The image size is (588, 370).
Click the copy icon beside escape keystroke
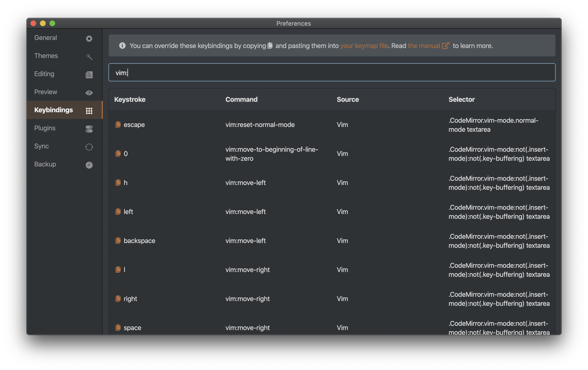pyautogui.click(x=118, y=124)
